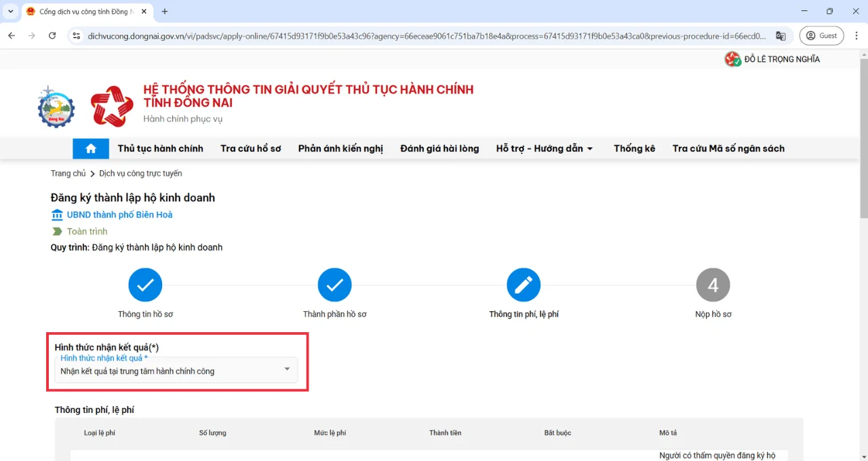Reload the page with the refresh button

coord(52,36)
